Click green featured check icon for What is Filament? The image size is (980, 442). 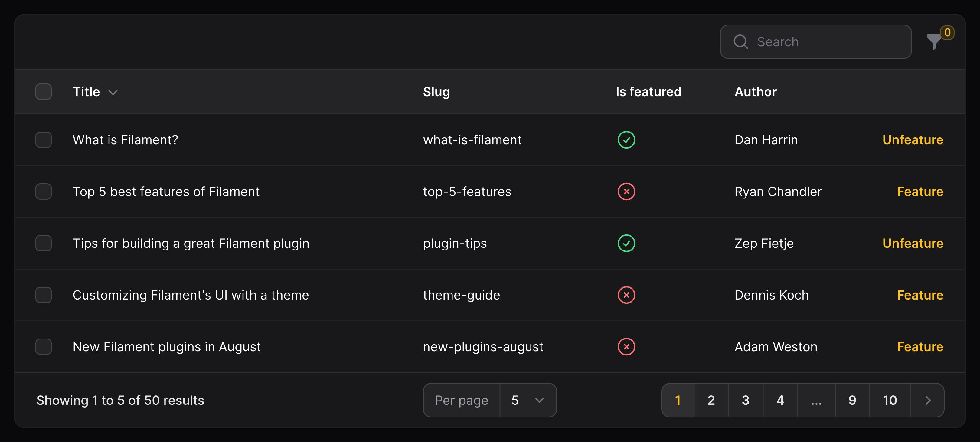tap(626, 139)
